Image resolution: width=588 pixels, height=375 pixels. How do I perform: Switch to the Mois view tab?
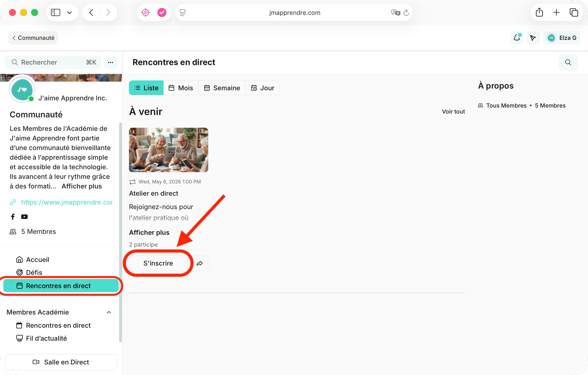pos(181,88)
